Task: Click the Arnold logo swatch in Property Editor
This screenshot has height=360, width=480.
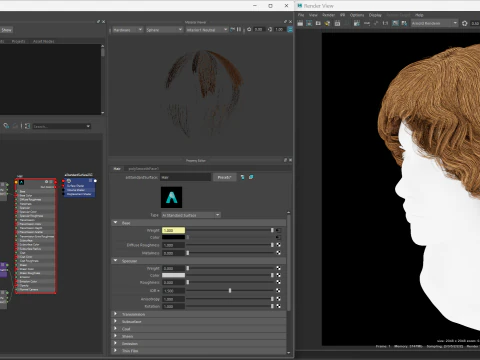Action: 171,197
